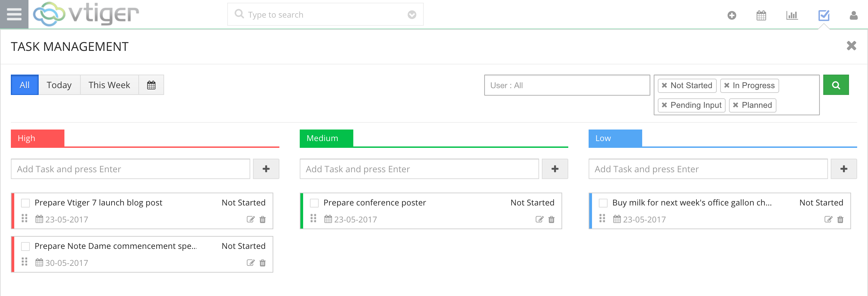Click the quick create plus icon
This screenshot has width=868, height=296.
click(732, 15)
